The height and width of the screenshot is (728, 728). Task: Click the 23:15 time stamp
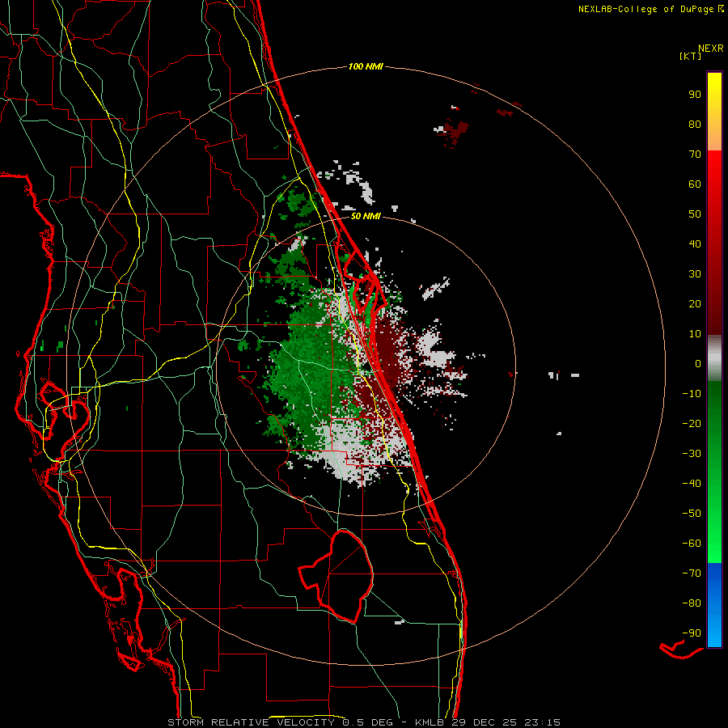(542, 722)
